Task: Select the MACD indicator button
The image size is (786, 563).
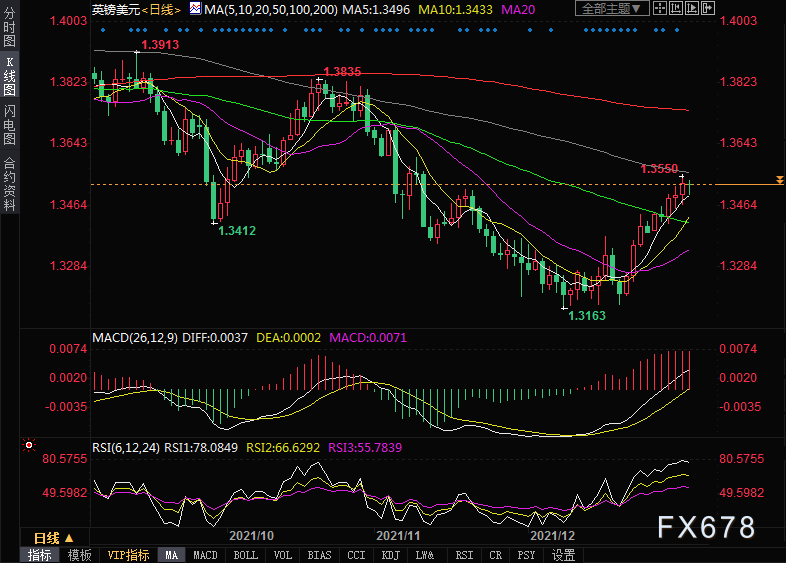Action: pyautogui.click(x=206, y=555)
